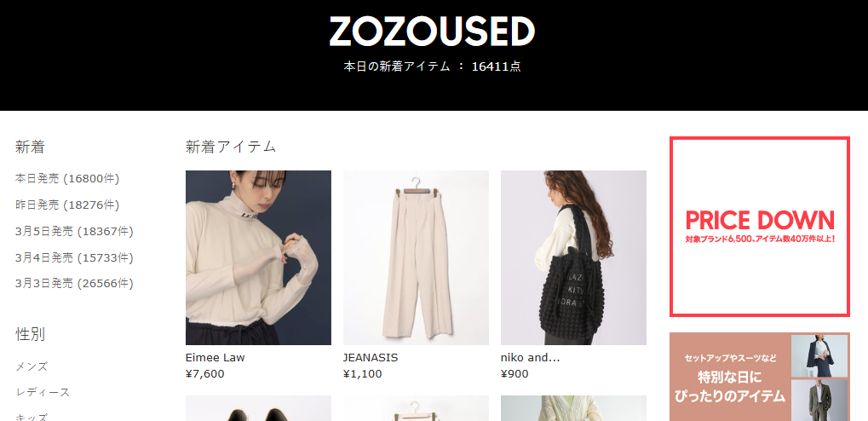
Task: Open the cream knit cardigan thumbnail
Action: pyautogui.click(x=573, y=408)
